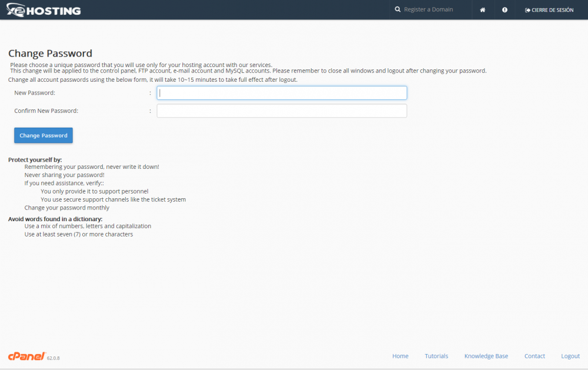Click the Logout footer link
This screenshot has height=370, width=588.
pyautogui.click(x=570, y=356)
